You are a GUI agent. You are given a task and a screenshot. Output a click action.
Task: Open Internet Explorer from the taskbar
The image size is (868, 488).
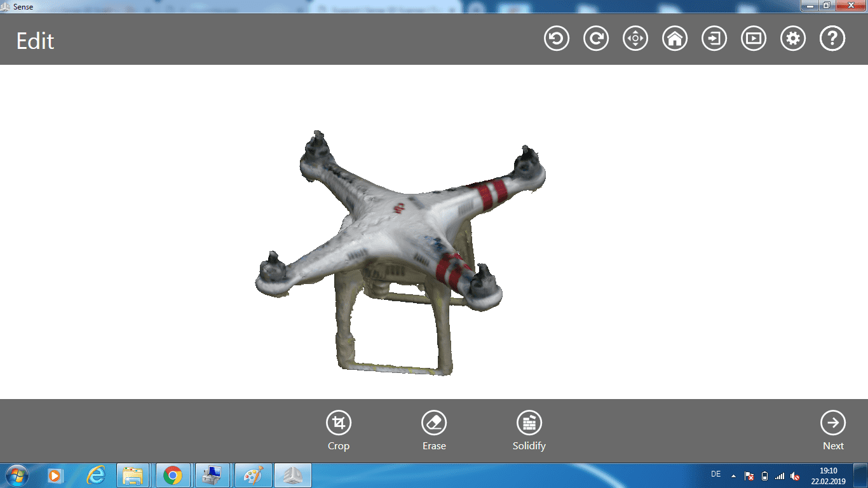pos(95,475)
